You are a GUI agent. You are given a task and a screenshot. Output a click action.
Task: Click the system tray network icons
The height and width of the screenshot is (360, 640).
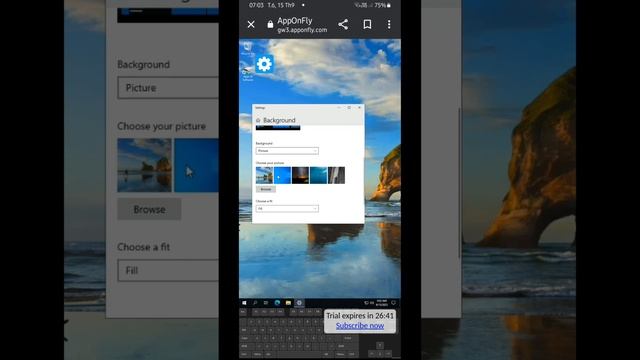point(369,303)
